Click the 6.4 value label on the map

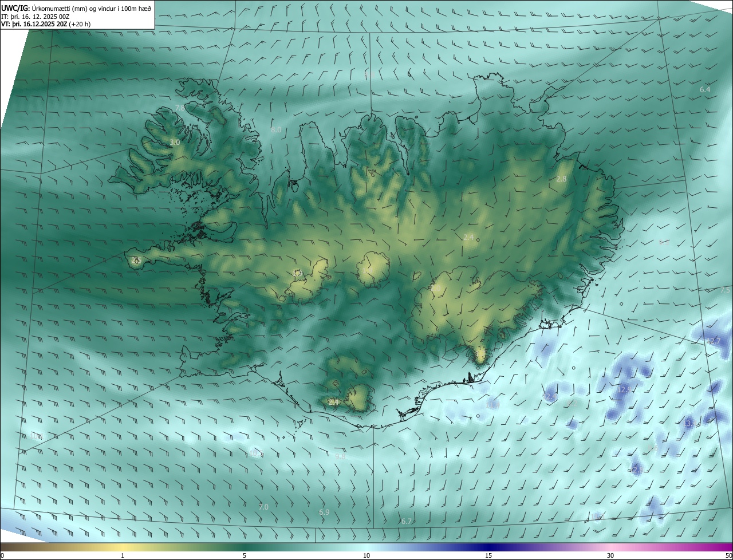coord(705,90)
